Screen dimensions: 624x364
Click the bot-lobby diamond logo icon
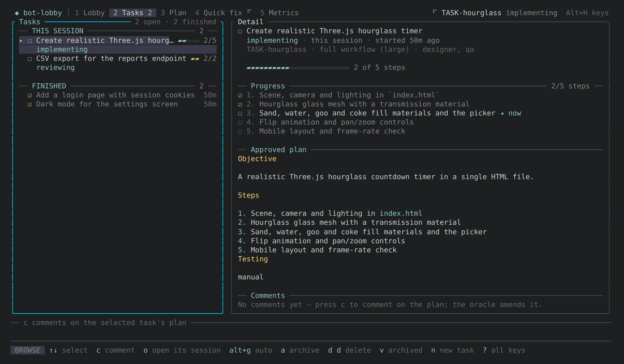pos(17,13)
